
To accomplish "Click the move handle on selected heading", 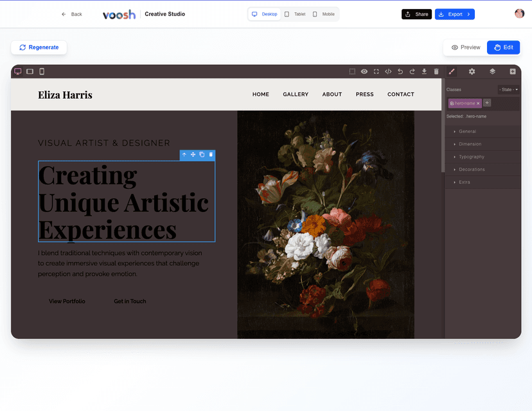I will click(x=193, y=155).
